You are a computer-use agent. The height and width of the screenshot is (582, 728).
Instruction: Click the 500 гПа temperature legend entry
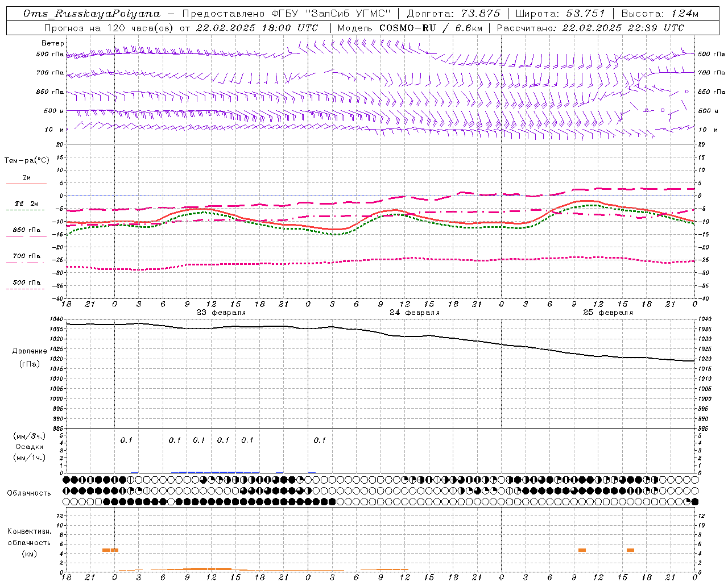(27, 282)
